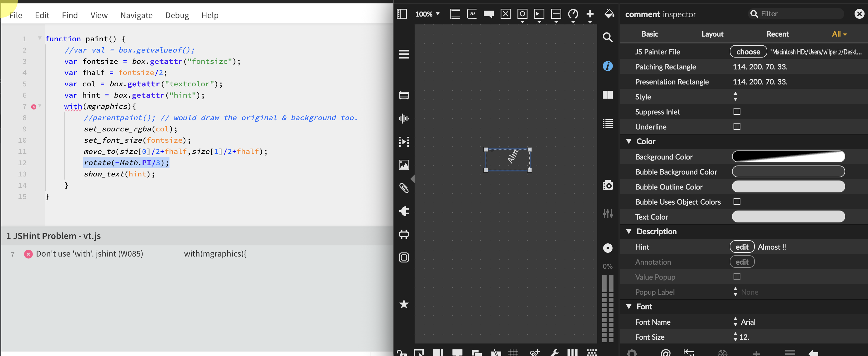Click the Format palette paint bucket icon

click(609, 14)
